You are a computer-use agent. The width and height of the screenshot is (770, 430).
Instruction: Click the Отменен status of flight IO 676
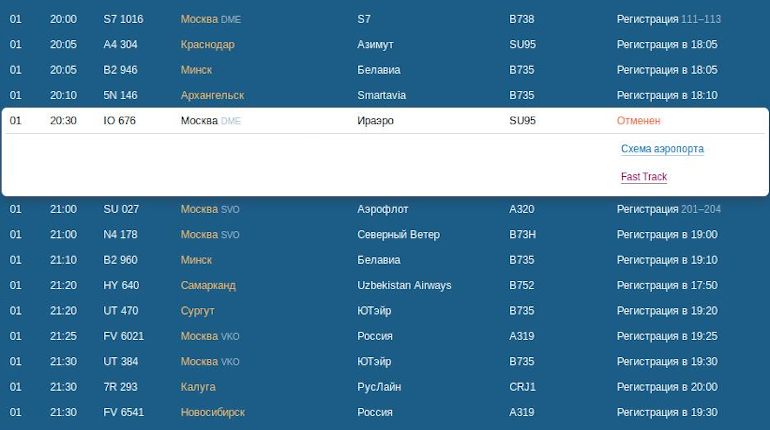tap(638, 120)
